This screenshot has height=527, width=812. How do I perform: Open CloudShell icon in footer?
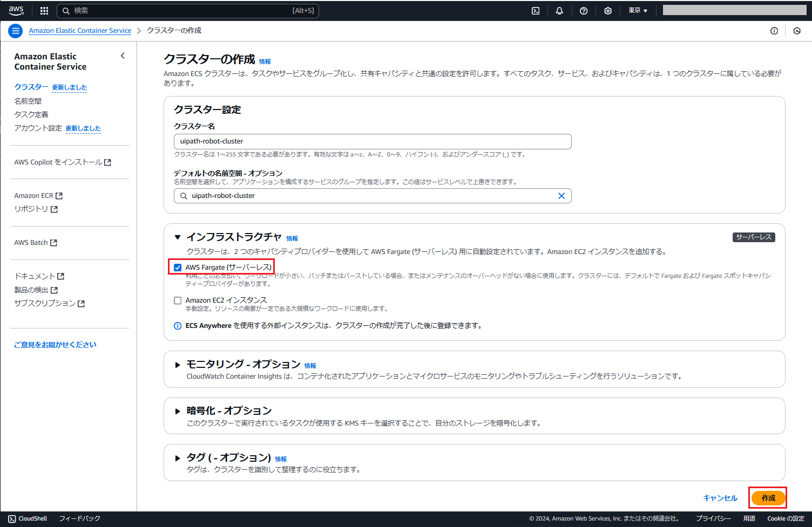point(12,518)
